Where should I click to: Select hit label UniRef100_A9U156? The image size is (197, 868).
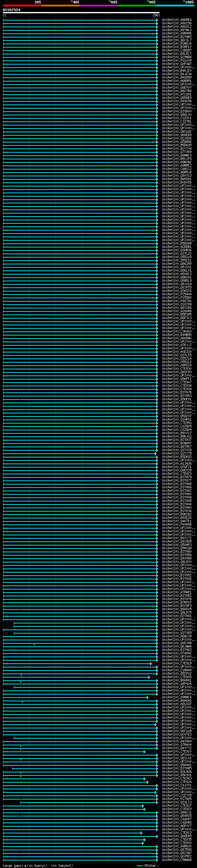coord(177,23)
